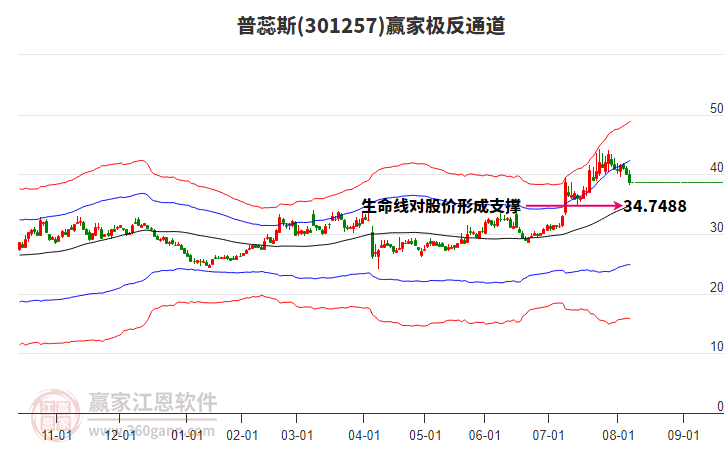The height and width of the screenshot is (450, 726).
Task: Click the 01-01 date axis label
Action: click(x=187, y=435)
